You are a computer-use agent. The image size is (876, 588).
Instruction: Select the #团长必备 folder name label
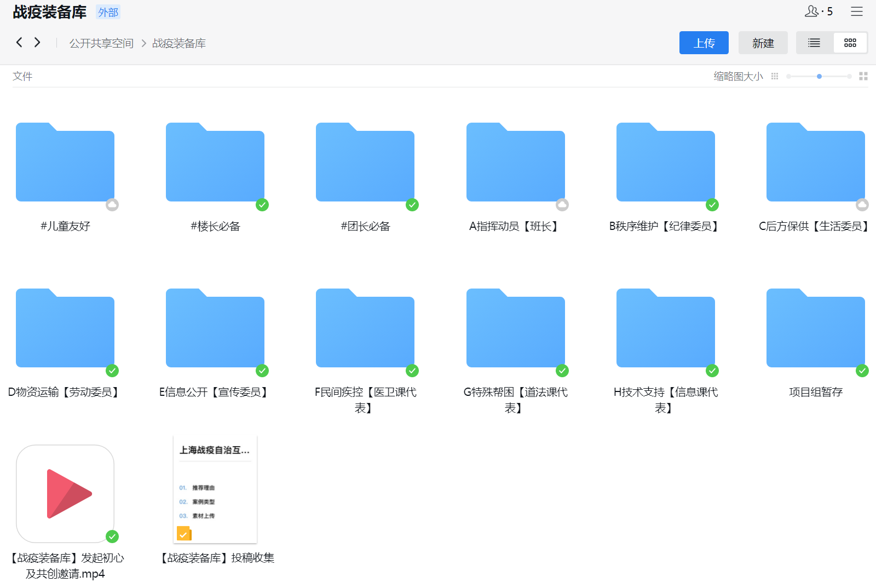[x=365, y=226]
